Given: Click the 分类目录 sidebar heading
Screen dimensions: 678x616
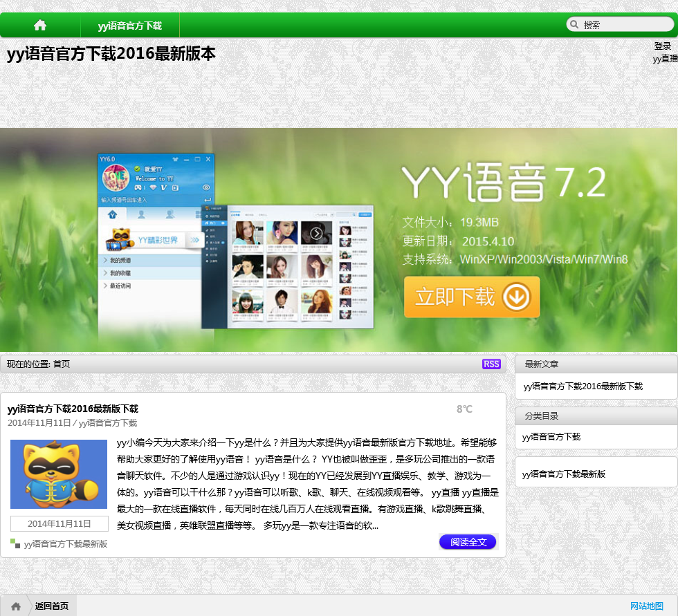Looking at the screenshot, I should (542, 416).
